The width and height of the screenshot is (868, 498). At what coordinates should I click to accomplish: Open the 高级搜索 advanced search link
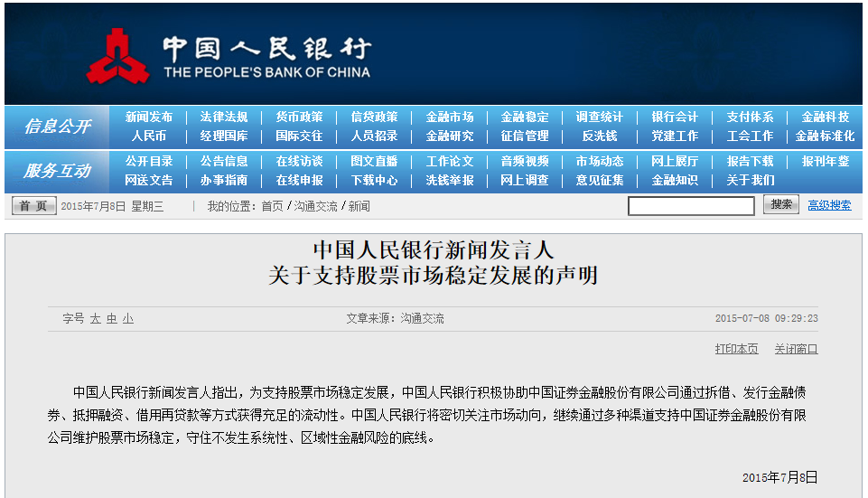[x=829, y=206]
